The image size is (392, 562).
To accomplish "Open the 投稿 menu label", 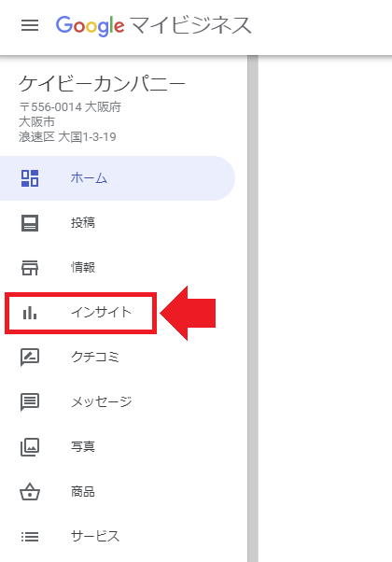I will pyautogui.click(x=83, y=222).
